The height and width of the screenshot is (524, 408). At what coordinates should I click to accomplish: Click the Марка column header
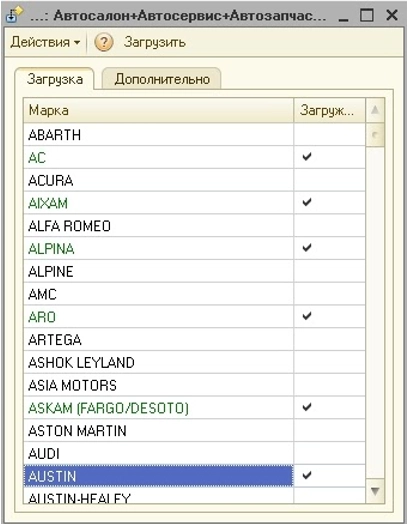point(158,110)
